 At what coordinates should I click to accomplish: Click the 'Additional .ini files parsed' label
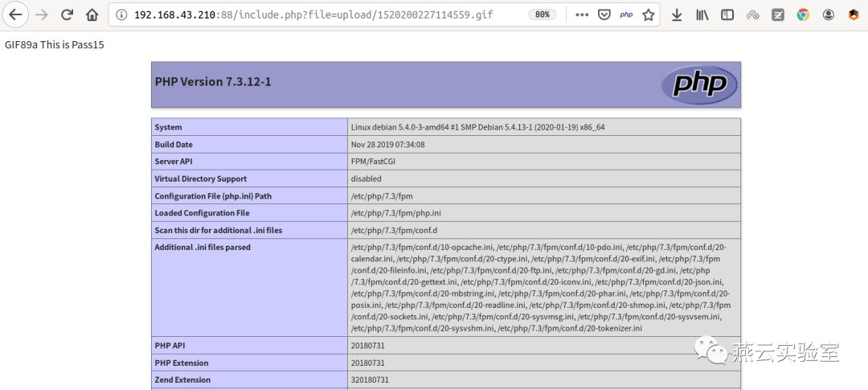click(x=203, y=247)
